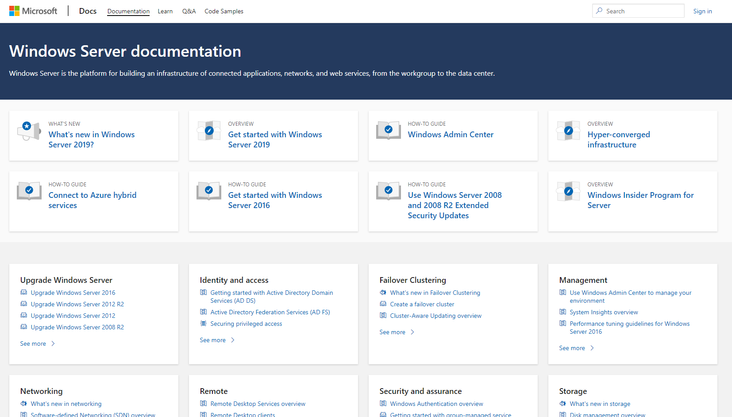Click icon beside System Insights overview
The image size is (732, 417).
563,312
